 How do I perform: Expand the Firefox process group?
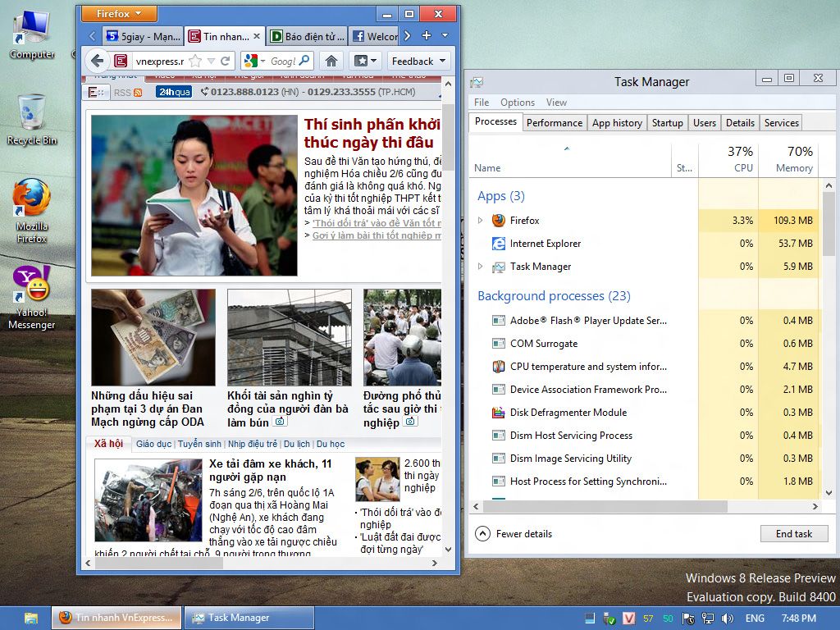480,220
